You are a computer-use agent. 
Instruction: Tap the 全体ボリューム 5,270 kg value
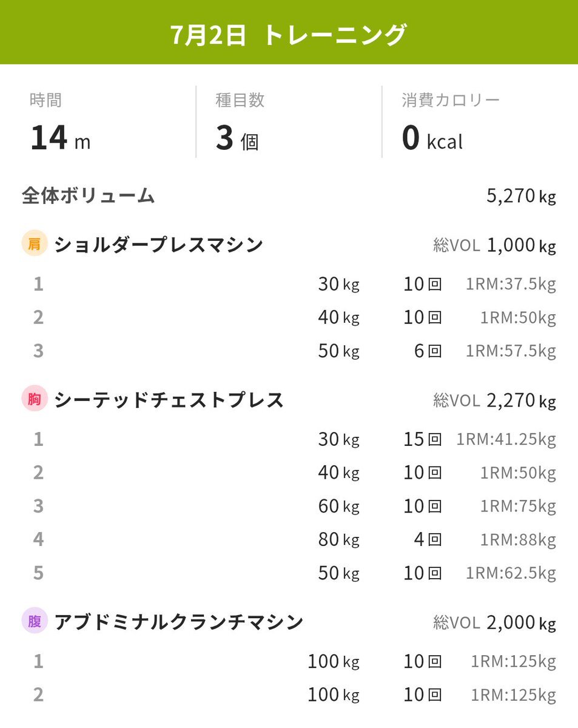pos(521,196)
